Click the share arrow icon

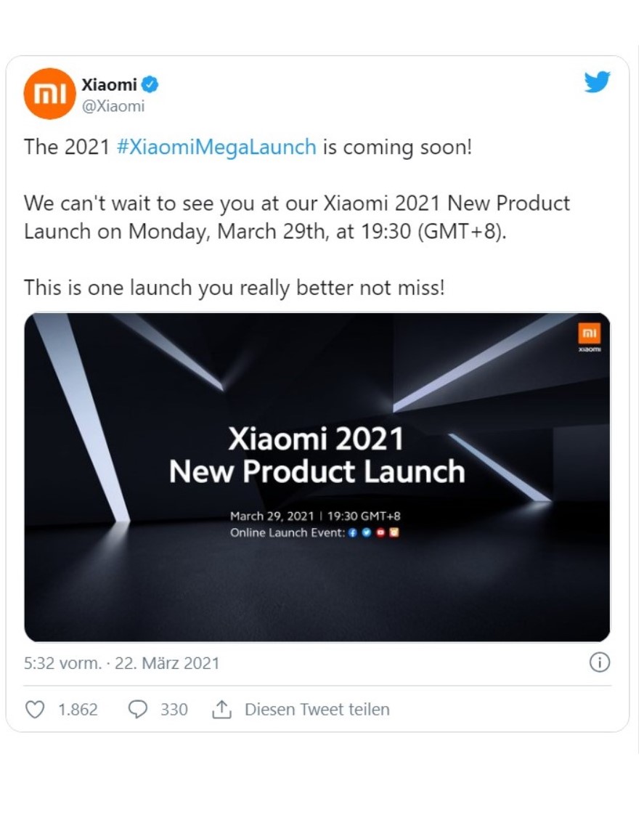pos(221,710)
